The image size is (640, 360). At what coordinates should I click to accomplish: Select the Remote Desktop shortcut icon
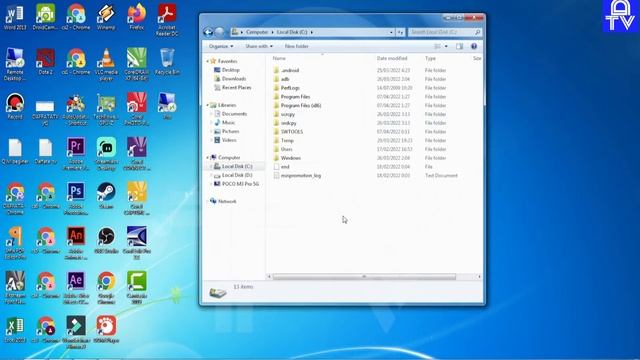pyautogui.click(x=15, y=64)
